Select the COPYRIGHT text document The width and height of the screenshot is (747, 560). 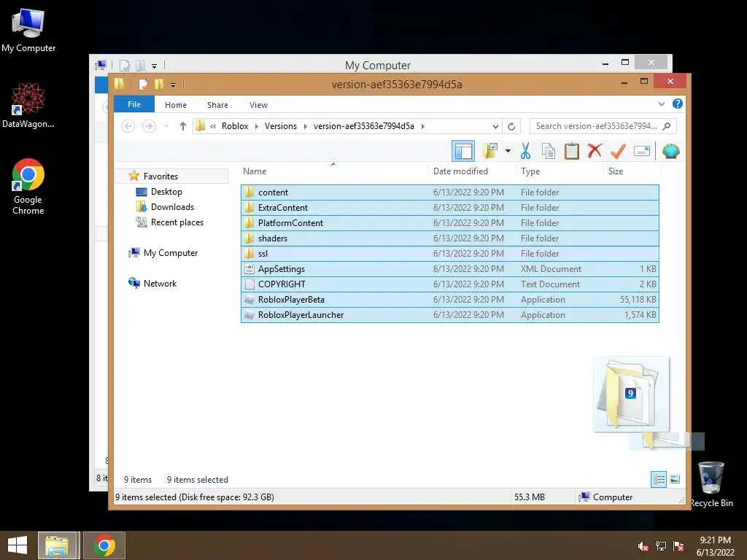(449, 284)
